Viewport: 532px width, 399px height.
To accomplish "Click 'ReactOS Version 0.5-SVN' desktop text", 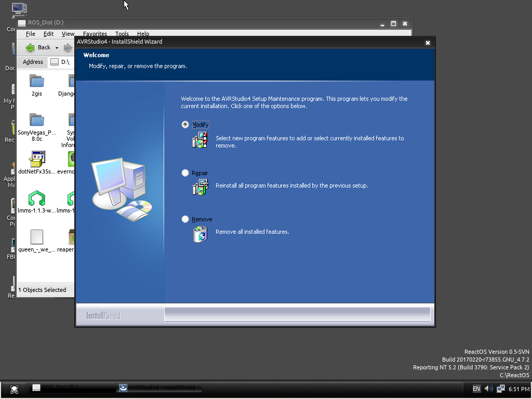I will pyautogui.click(x=497, y=352).
